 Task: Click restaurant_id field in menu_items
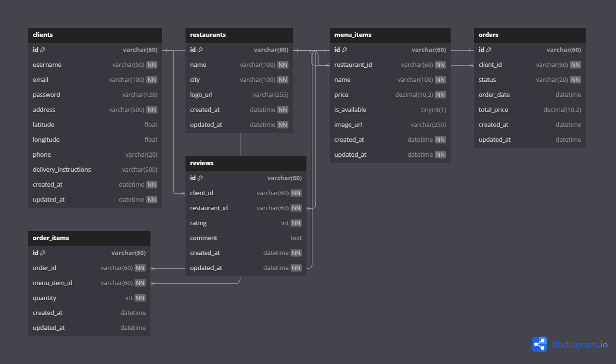pos(390,65)
